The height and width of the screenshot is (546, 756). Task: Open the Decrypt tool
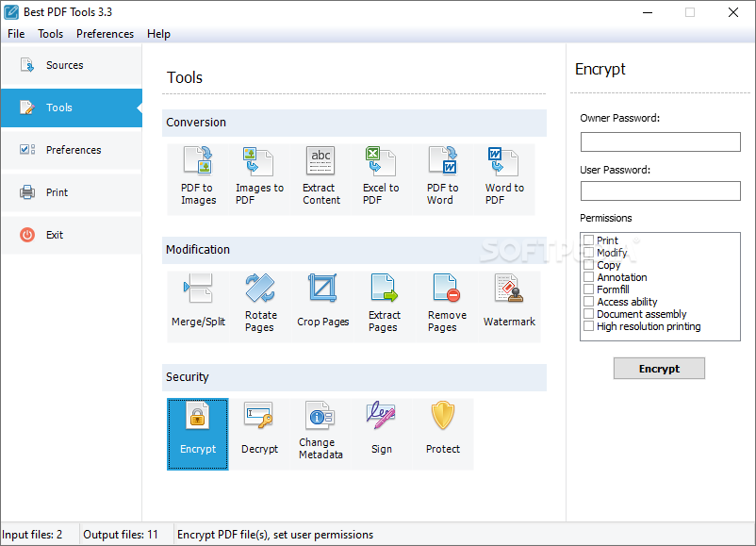click(x=259, y=434)
